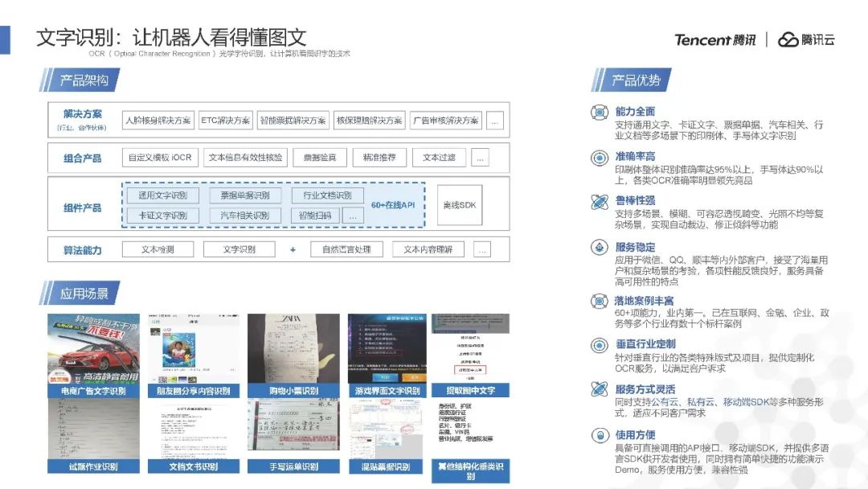Click the icon beside 鲁棒性强

tap(599, 202)
